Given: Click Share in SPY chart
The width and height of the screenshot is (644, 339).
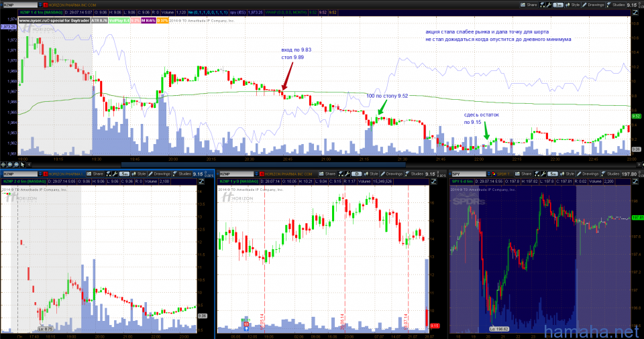Looking at the screenshot, I should [x=524, y=174].
